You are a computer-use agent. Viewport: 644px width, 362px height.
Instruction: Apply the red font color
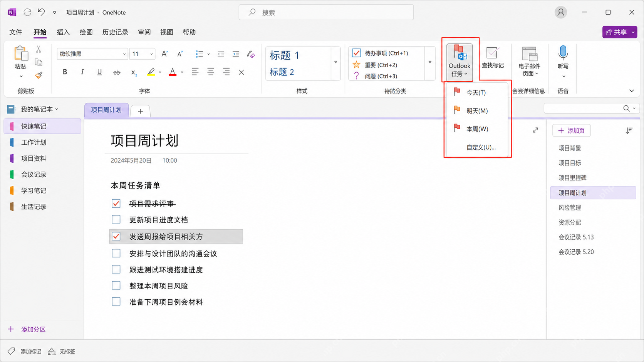[173, 72]
